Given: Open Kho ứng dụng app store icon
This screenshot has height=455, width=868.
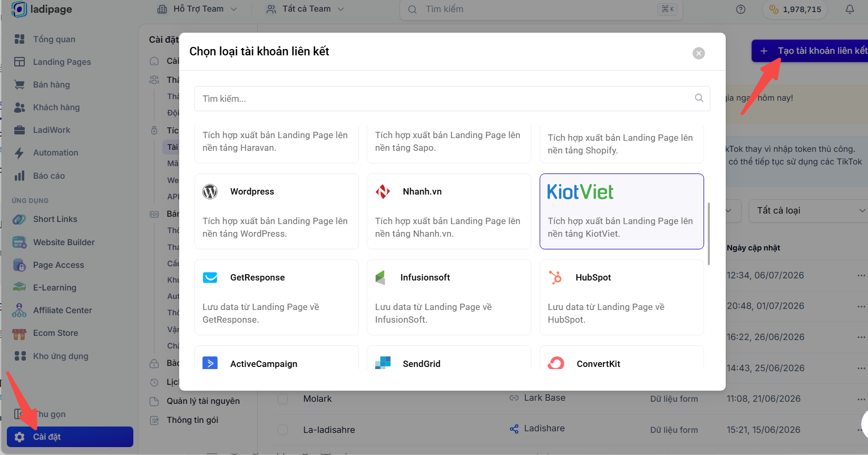Looking at the screenshot, I should (x=20, y=356).
